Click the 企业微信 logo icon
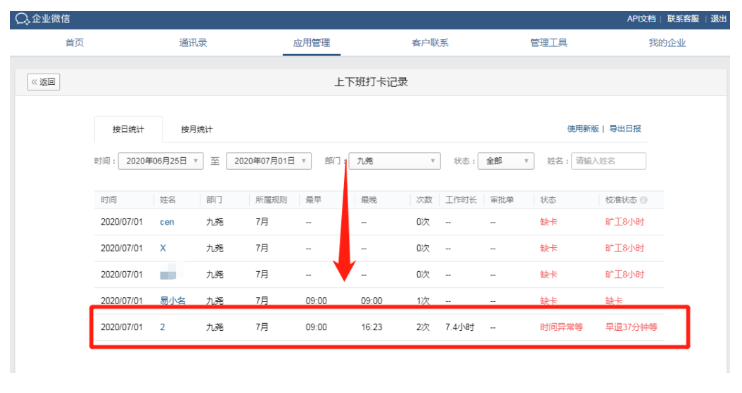The height and width of the screenshot is (393, 742). coord(22,18)
